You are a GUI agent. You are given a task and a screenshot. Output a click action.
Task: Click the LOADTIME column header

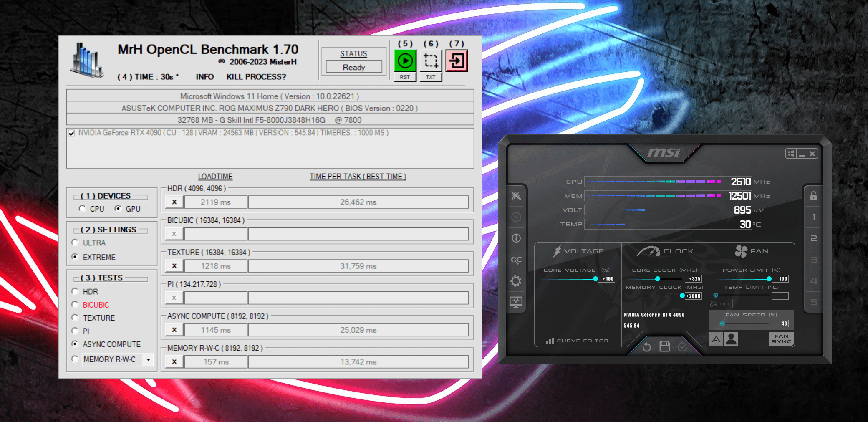coord(215,177)
